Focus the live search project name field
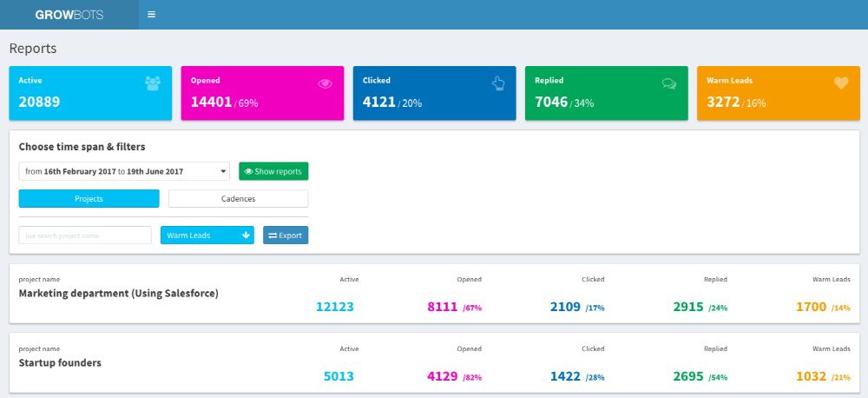Image resolution: width=868 pixels, height=398 pixels. (85, 235)
